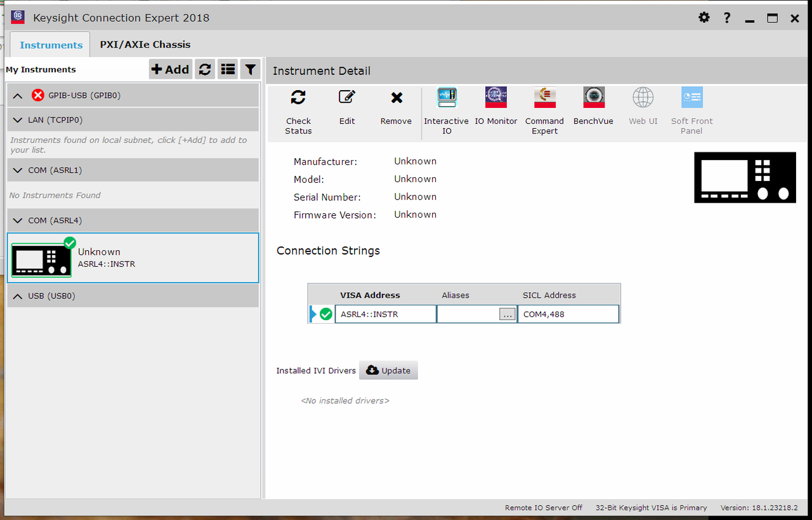
Task: Launch Interactive IO
Action: (x=447, y=111)
